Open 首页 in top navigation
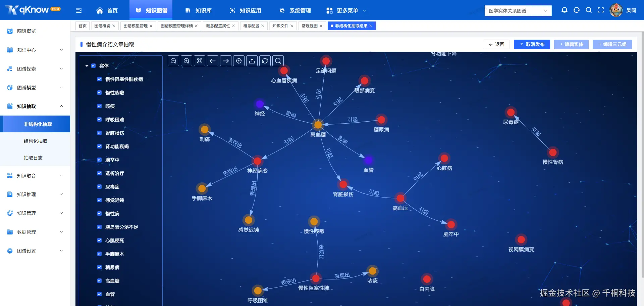The image size is (644, 306). 107,10
